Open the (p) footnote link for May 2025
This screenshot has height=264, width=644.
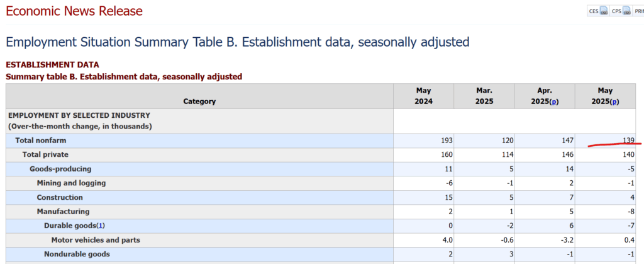615,101
